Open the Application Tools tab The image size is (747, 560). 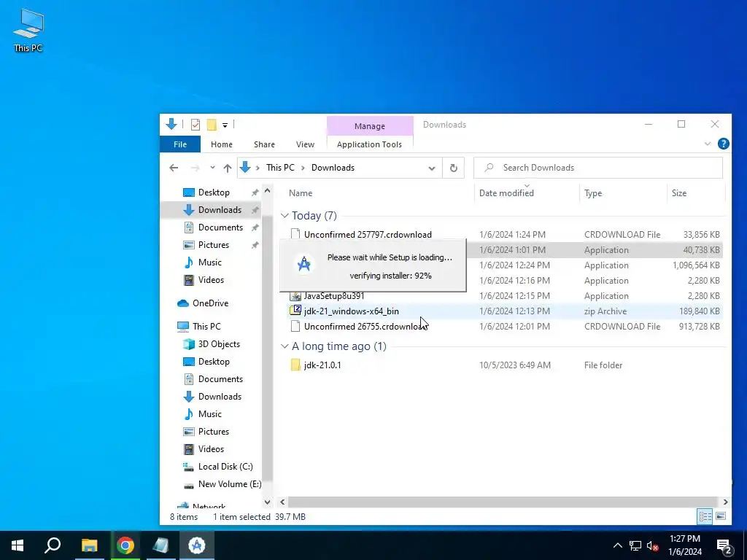(x=369, y=144)
